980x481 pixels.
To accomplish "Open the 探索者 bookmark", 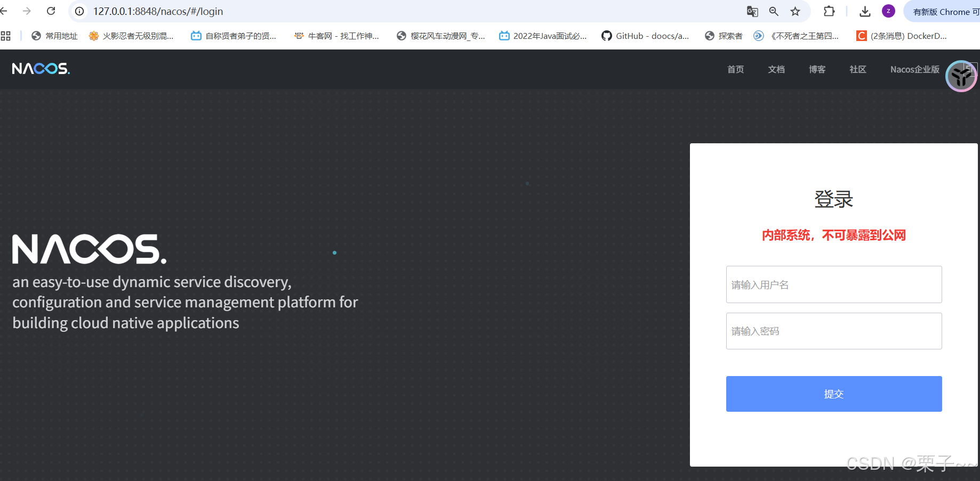I will click(724, 36).
